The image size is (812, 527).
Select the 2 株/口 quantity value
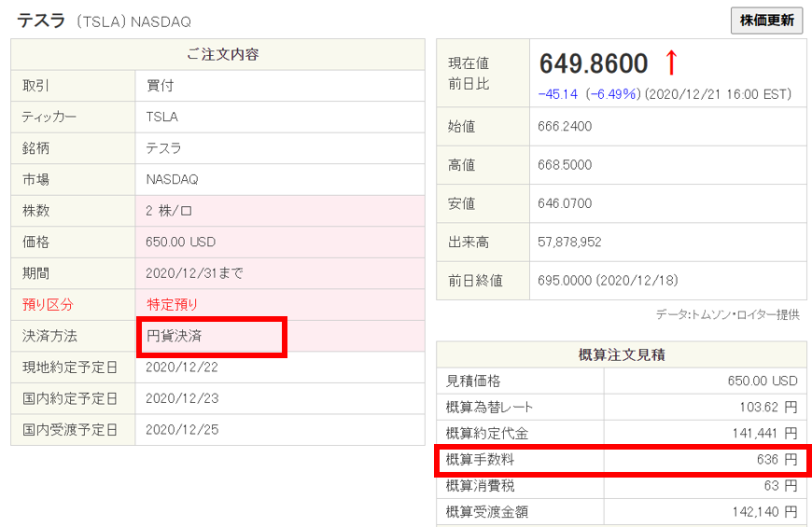coord(169,211)
